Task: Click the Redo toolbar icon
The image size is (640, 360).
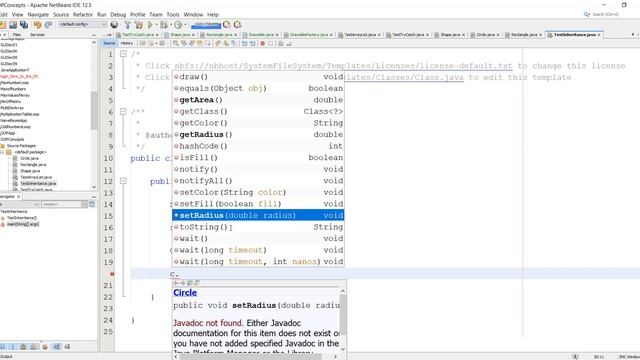Action: click(x=48, y=25)
